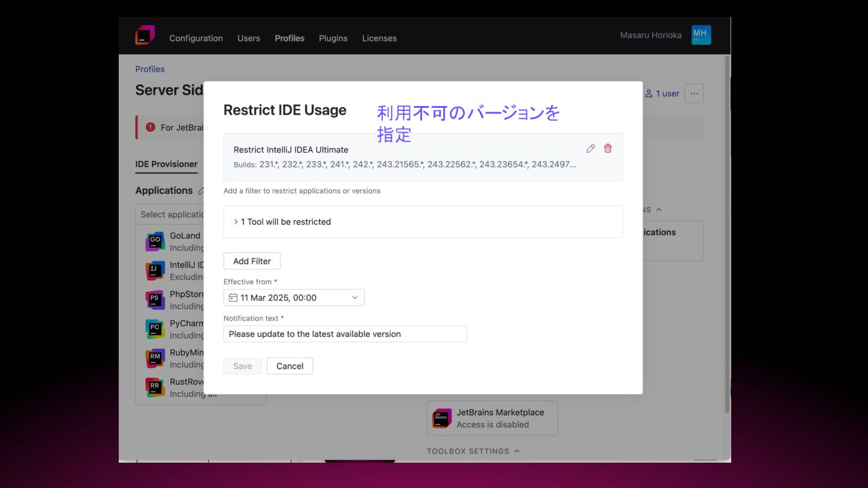The width and height of the screenshot is (868, 488).
Task: Click the JetBrains logo in header
Action: click(x=145, y=35)
